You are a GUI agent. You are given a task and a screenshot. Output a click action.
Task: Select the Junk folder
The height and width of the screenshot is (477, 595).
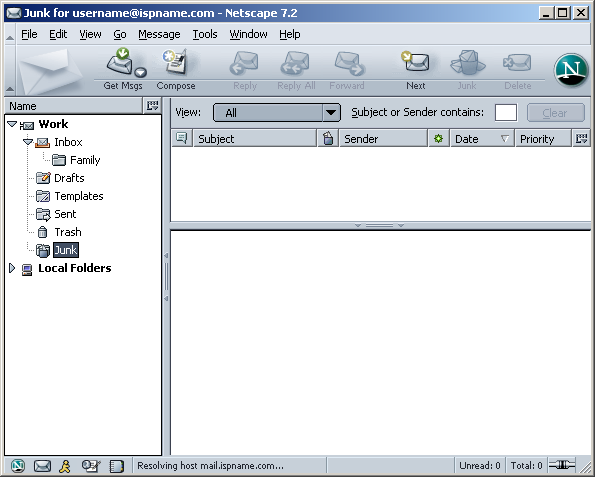[x=66, y=250]
